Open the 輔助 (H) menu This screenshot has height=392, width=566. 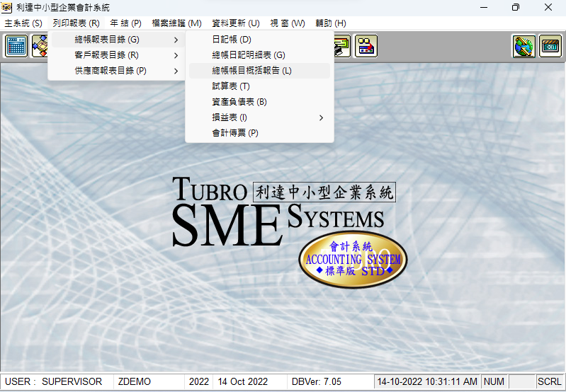point(331,23)
